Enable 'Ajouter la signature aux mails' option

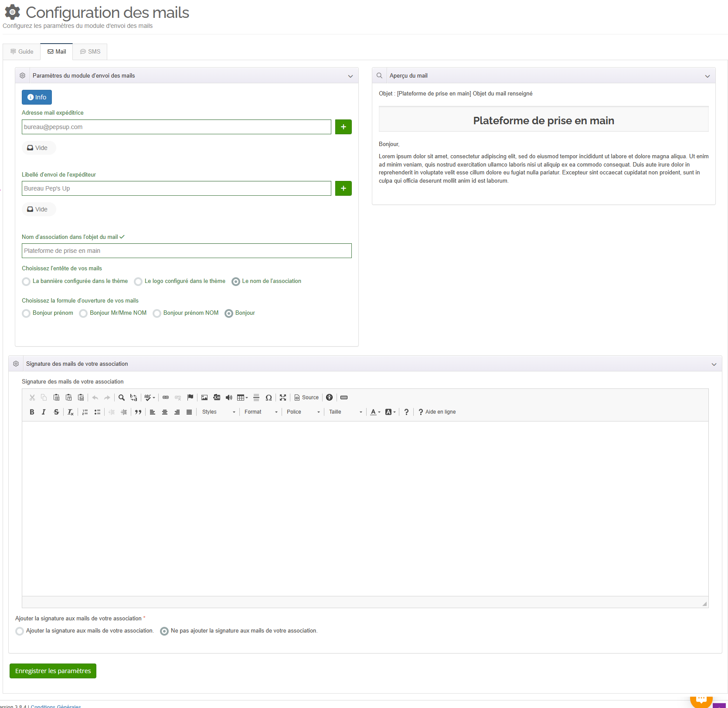pyautogui.click(x=20, y=631)
